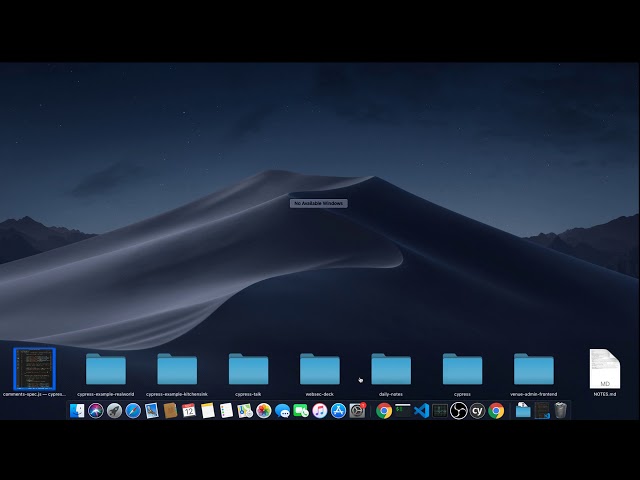Launch Visual Studio Code from Dock
Image resolution: width=640 pixels, height=480 pixels.
pos(421,410)
